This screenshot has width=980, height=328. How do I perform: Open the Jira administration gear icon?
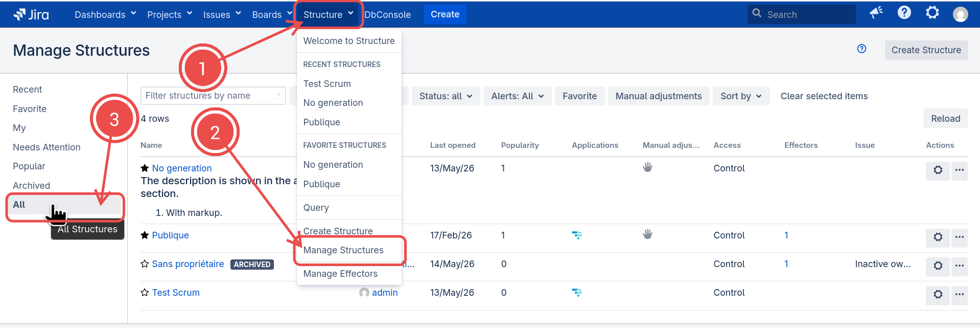point(932,13)
